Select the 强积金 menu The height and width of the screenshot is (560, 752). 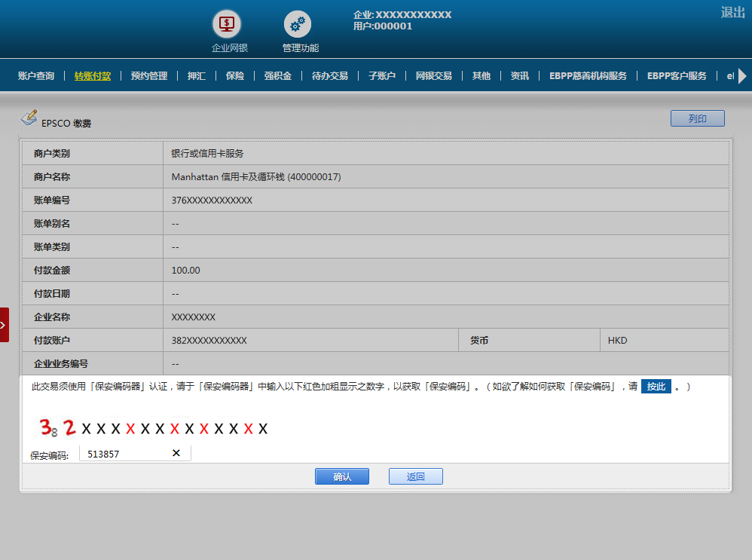coord(278,76)
